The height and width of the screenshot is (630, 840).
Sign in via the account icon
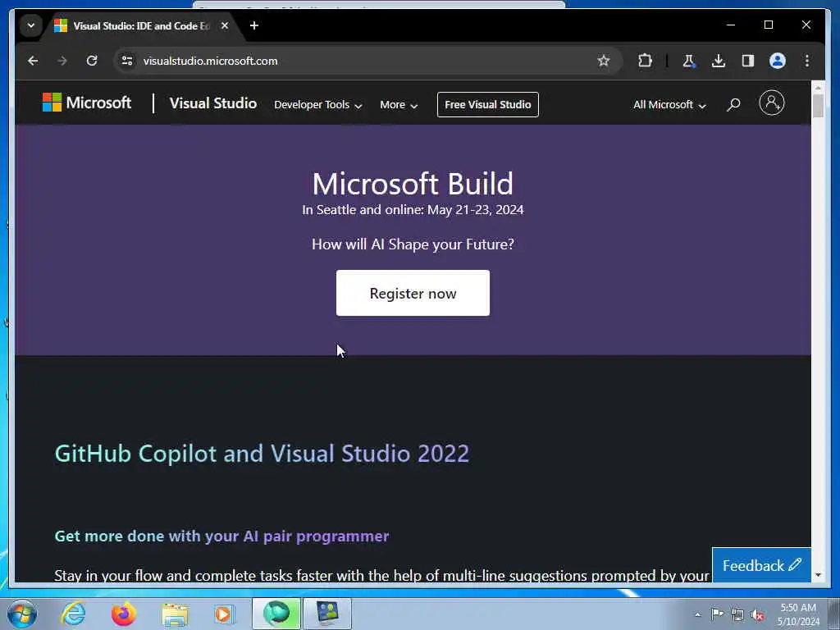[x=771, y=103]
